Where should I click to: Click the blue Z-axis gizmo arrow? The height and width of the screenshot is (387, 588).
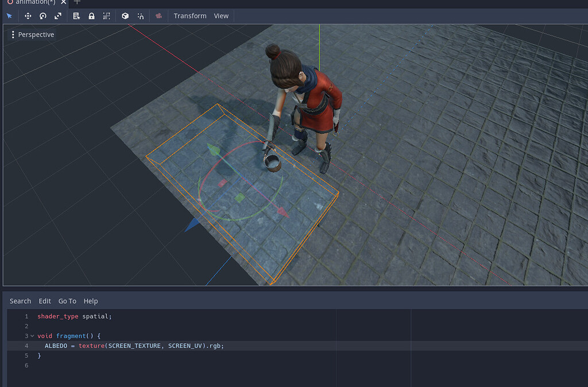coord(192,225)
